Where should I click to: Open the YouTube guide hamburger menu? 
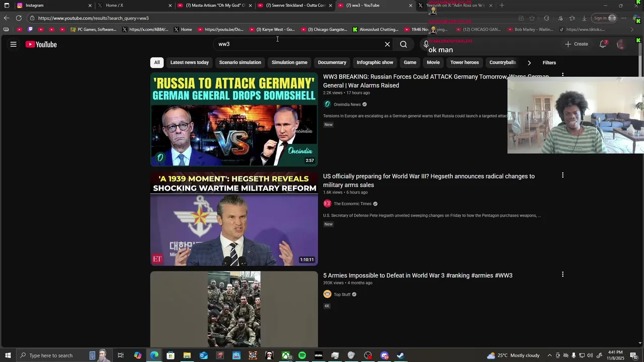[x=14, y=44]
